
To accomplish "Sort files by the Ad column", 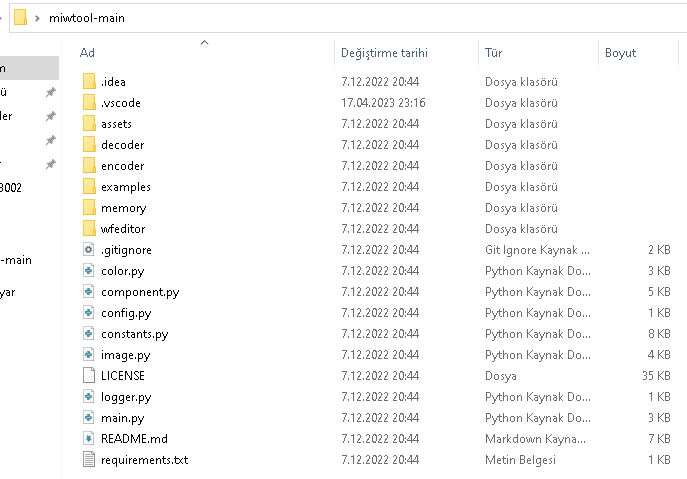I will pyautogui.click(x=88, y=53).
